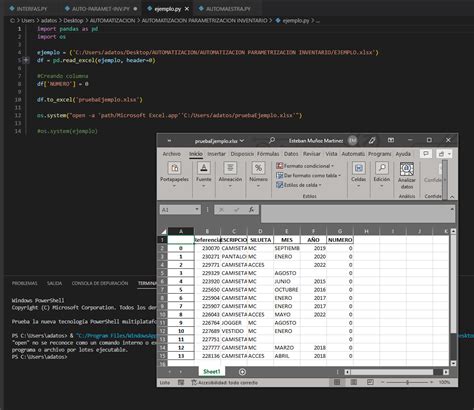Expand the formula bar
This screenshot has width=474, height=410.
452,209
